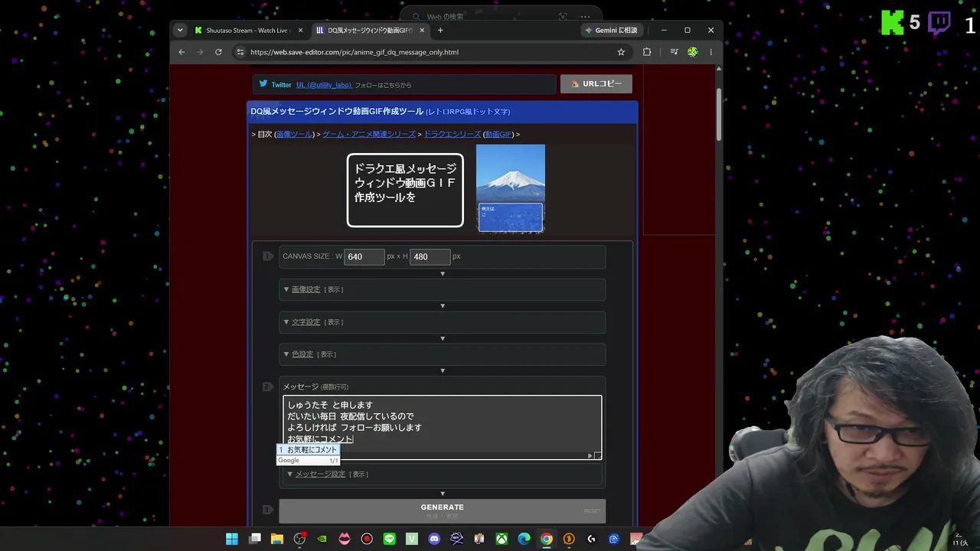Open the media controls icon
The height and width of the screenshot is (551, 980).
click(674, 52)
